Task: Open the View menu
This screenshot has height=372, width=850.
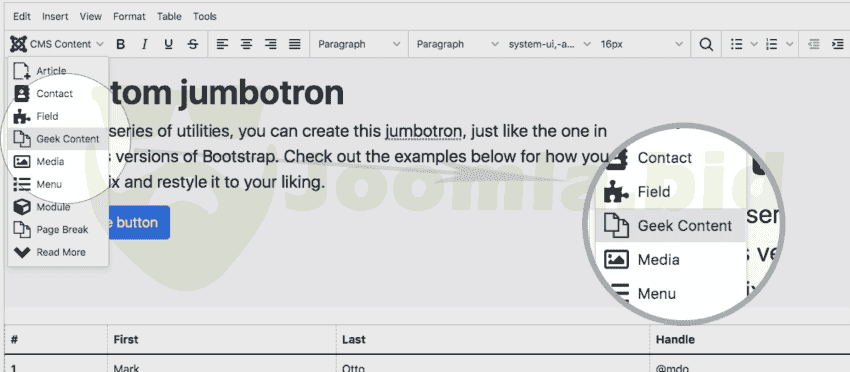Action: tap(91, 17)
